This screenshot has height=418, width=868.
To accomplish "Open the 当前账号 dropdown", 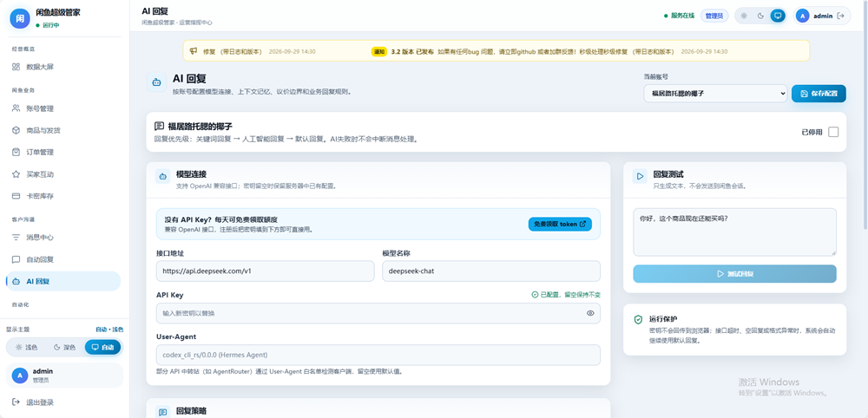I will [715, 94].
